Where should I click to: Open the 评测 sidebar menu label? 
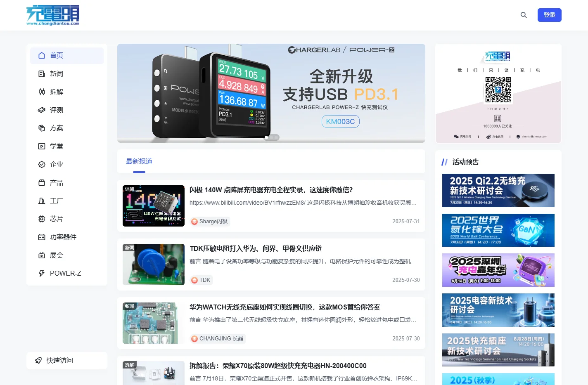(x=57, y=110)
